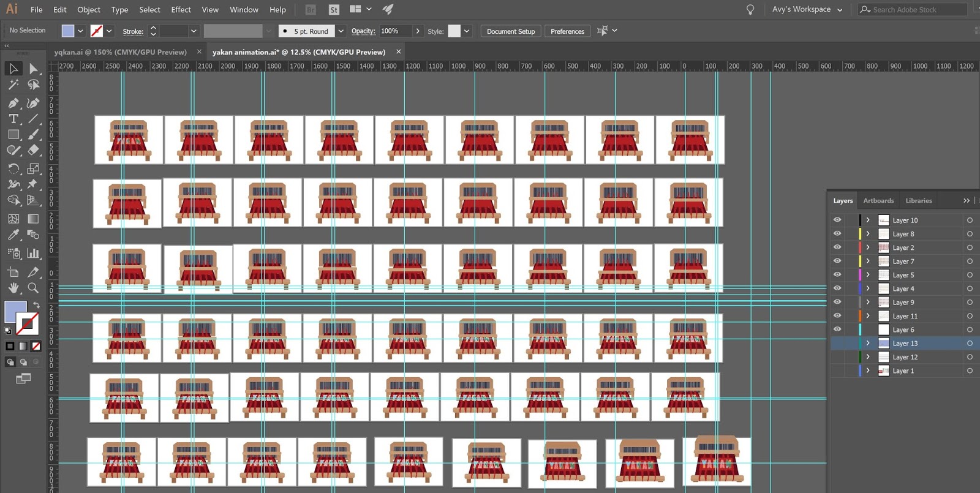Select the Lasso tool
Image resolution: width=980 pixels, height=493 pixels.
(34, 85)
